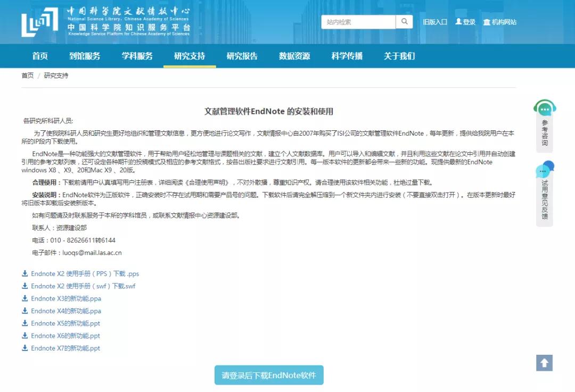Click the download icon beside Endnote X7的新功能.ppt

tap(24, 348)
